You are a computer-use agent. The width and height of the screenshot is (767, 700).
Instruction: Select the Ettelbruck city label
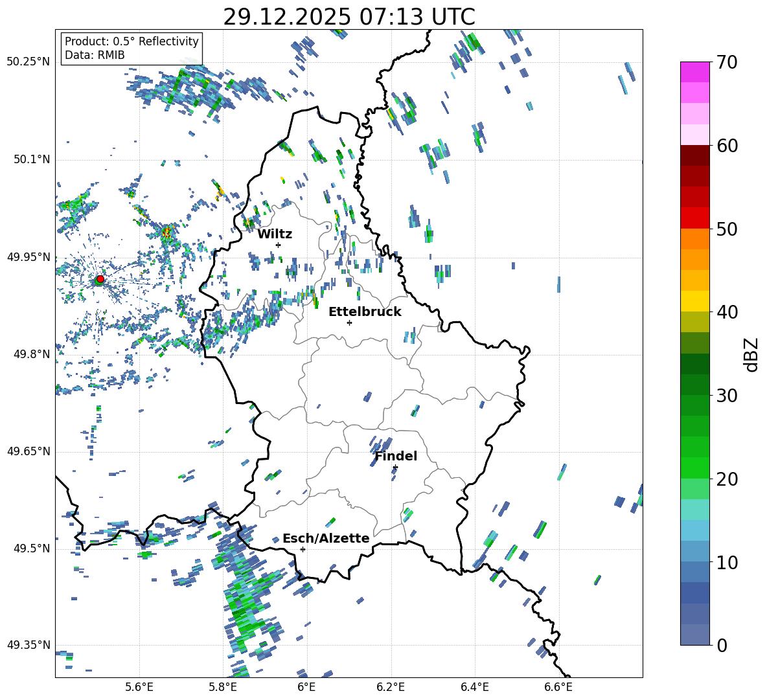365,311
